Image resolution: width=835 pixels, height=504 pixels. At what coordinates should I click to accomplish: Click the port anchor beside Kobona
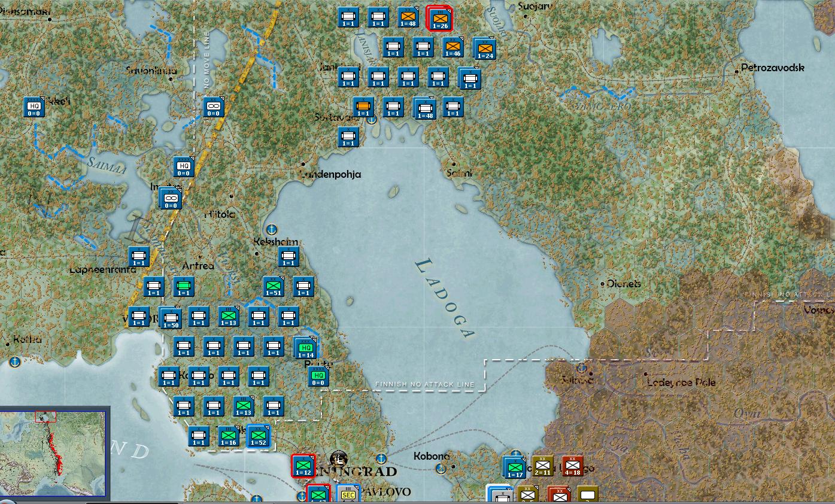click(441, 468)
